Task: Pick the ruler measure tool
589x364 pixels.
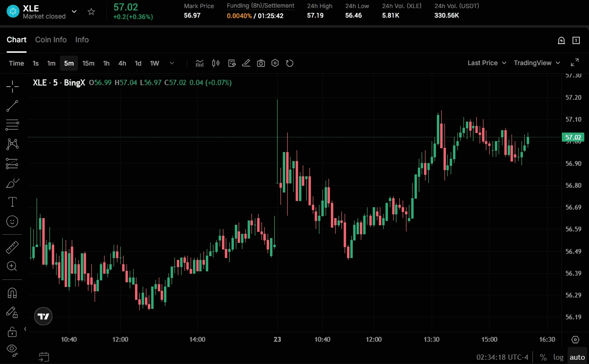Action: point(12,247)
